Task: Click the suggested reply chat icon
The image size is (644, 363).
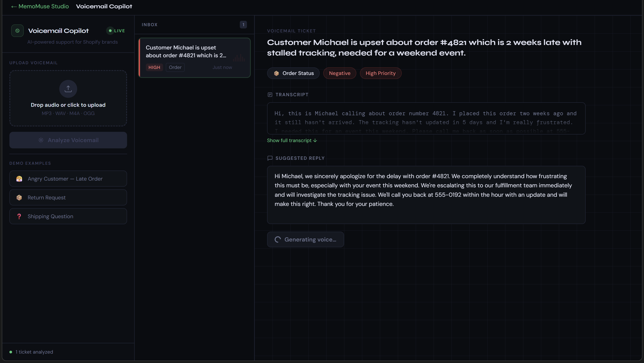Action: [270, 158]
